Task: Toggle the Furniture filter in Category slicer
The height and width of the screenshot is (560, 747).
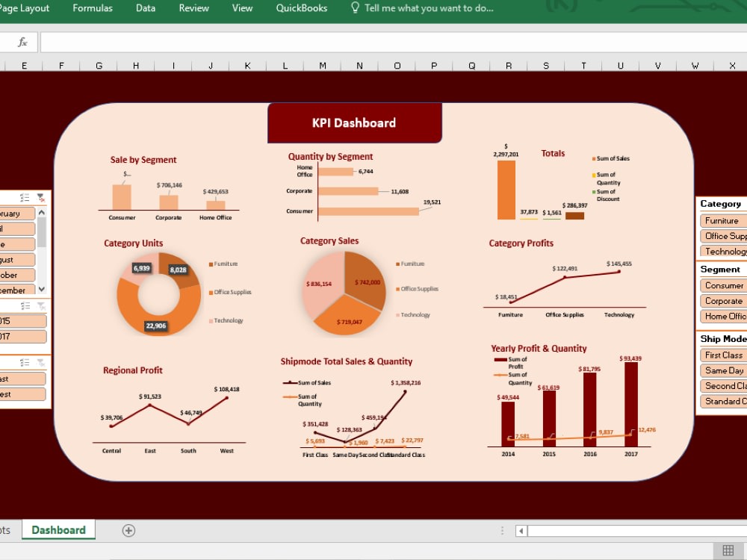Action: (x=722, y=220)
